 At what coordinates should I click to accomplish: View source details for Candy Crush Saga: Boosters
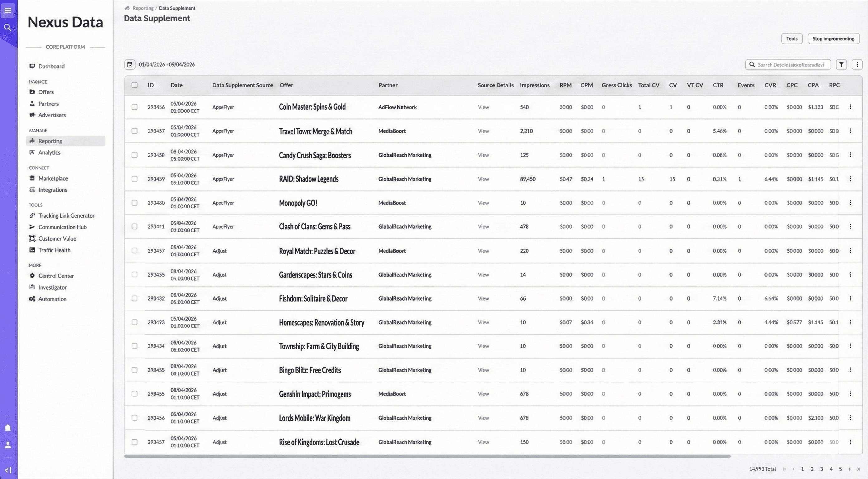(483, 155)
